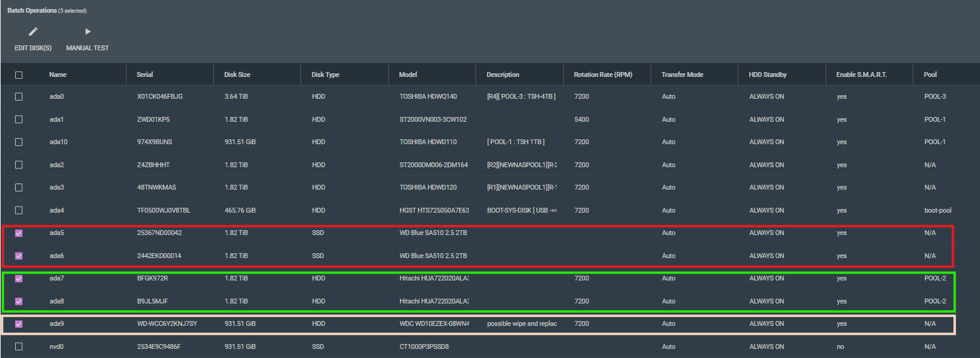This screenshot has width=980, height=358.
Task: Click the Disk Type column header
Action: 325,75
